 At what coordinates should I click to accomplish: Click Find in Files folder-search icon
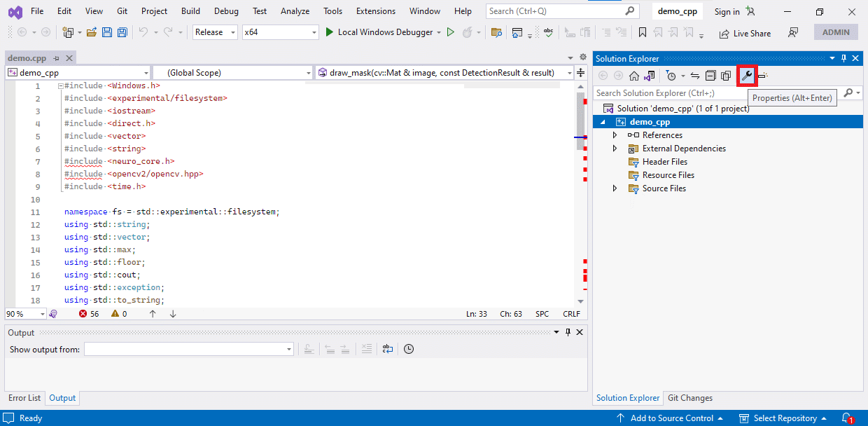pyautogui.click(x=497, y=32)
